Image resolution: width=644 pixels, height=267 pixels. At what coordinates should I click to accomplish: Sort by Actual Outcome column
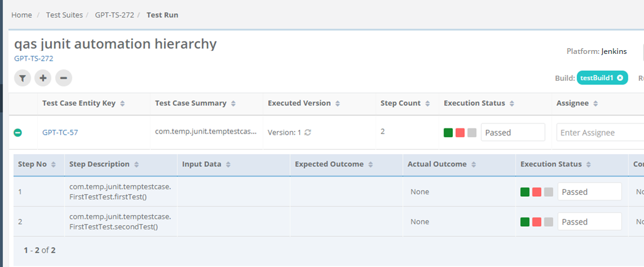tap(473, 164)
